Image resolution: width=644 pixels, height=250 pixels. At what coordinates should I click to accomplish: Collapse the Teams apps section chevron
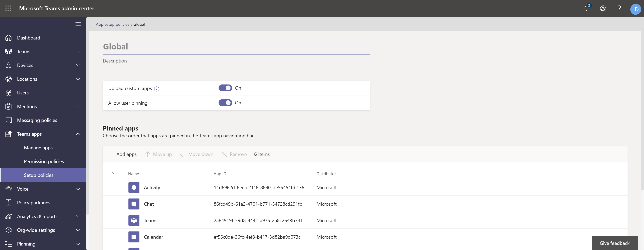tap(78, 134)
